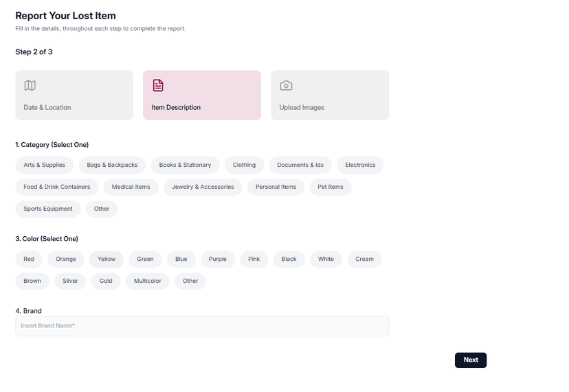Pick the Pet Items category

(x=331, y=187)
